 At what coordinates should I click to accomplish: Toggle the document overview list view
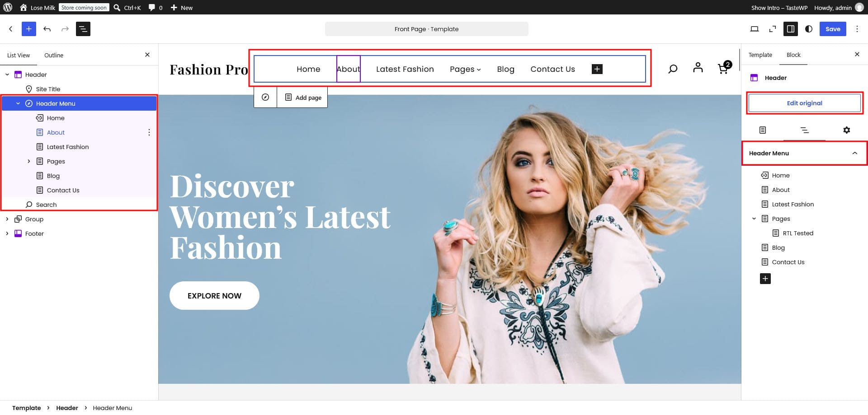point(83,29)
